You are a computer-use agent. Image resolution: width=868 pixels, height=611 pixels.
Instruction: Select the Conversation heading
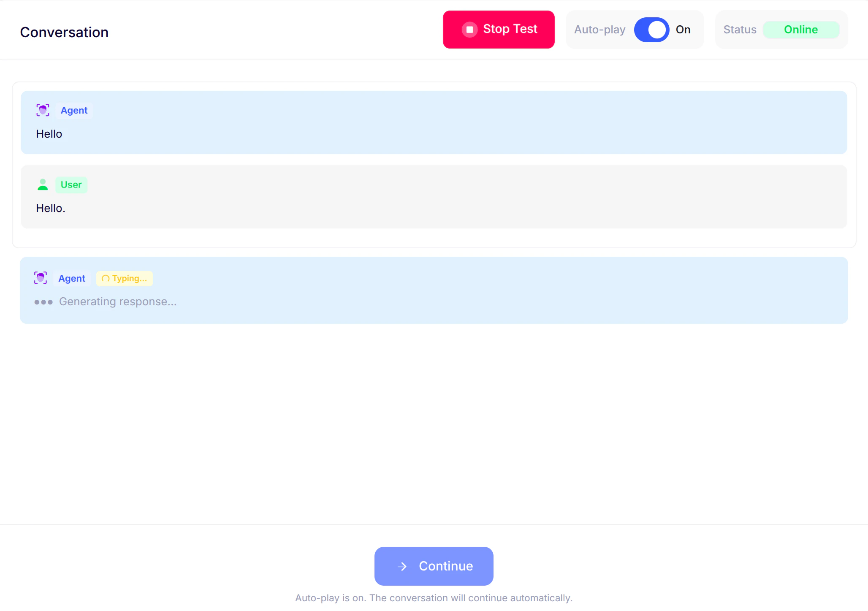point(64,32)
